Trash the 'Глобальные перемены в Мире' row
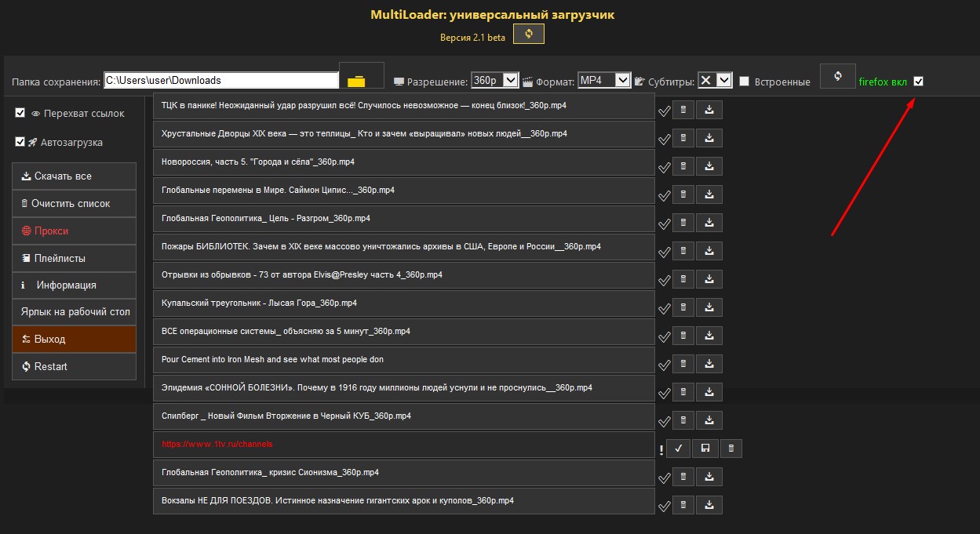 [683, 194]
